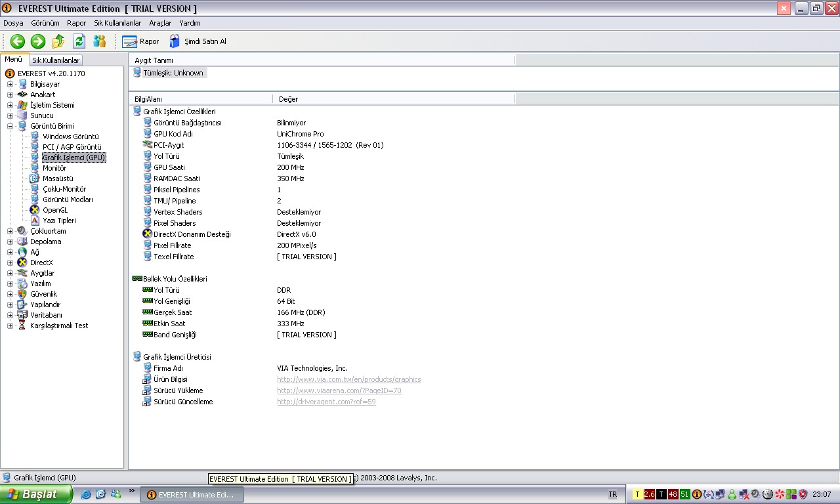
Task: Click the taskbar clock showing 23:07
Action: [822, 495]
